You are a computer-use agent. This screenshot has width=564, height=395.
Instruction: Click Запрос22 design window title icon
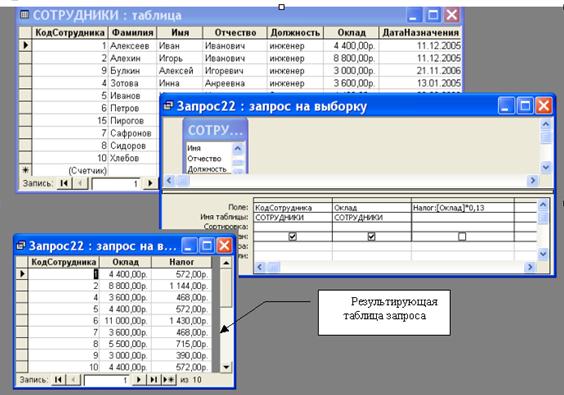click(168, 106)
